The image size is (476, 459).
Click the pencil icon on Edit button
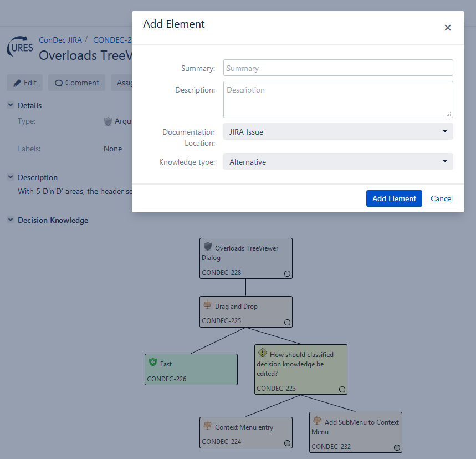pos(17,83)
